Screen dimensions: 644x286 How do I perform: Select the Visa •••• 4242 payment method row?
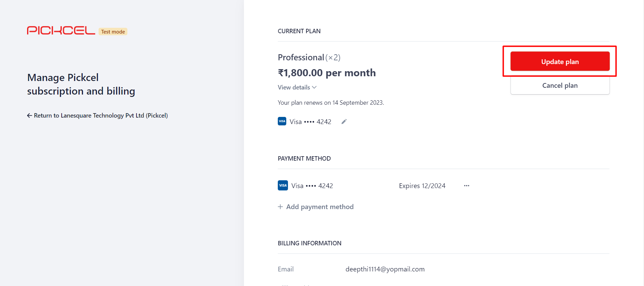(x=374, y=186)
